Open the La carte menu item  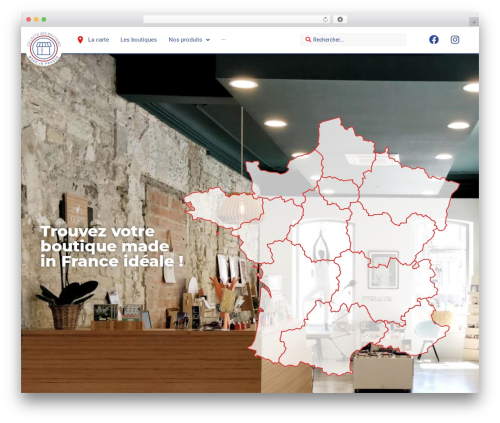pyautogui.click(x=98, y=40)
